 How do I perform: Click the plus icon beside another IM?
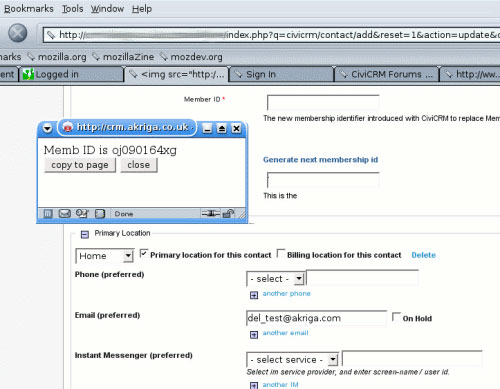pos(254,385)
